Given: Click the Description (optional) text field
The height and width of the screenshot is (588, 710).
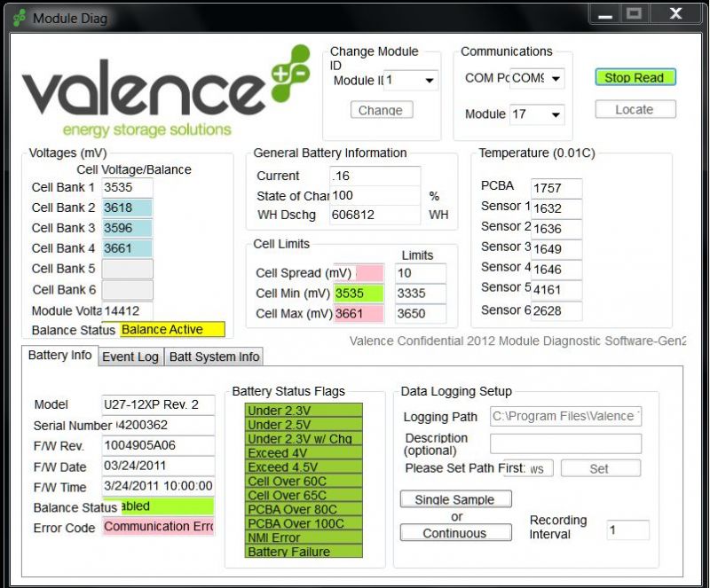Looking at the screenshot, I should (x=565, y=443).
